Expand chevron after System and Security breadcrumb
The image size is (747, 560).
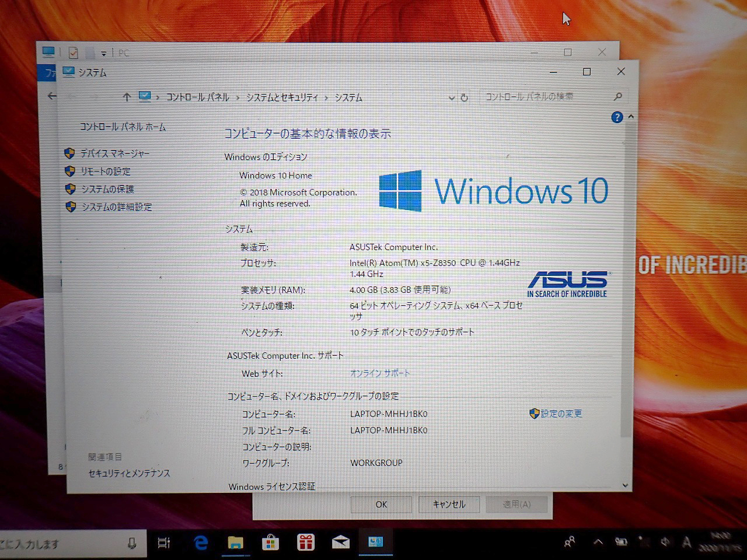327,98
